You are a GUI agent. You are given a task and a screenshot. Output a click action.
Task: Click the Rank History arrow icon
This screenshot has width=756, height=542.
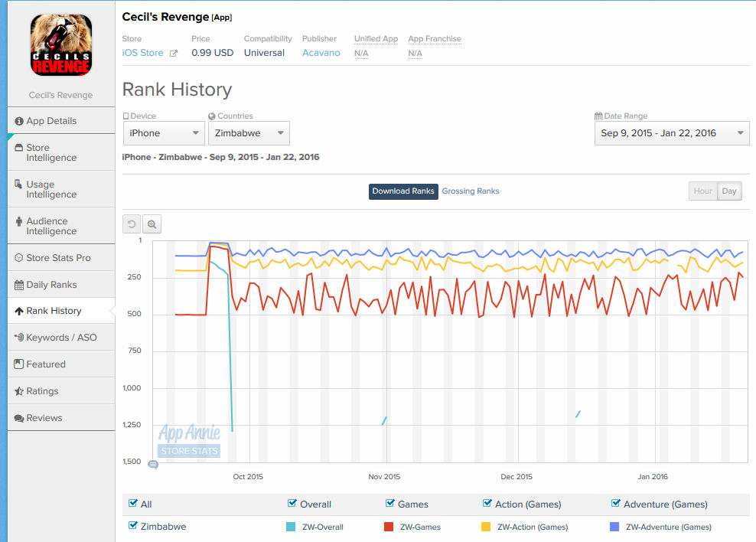pyautogui.click(x=19, y=311)
